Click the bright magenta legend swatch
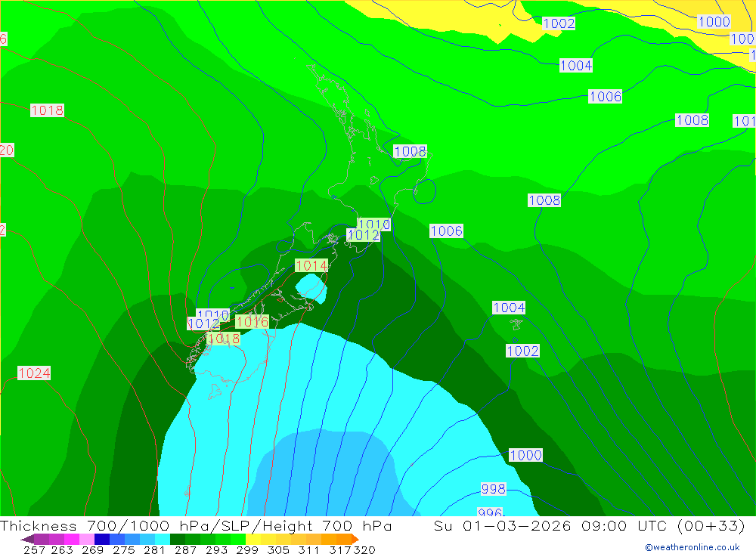This screenshot has height=554, width=756. [x=71, y=539]
